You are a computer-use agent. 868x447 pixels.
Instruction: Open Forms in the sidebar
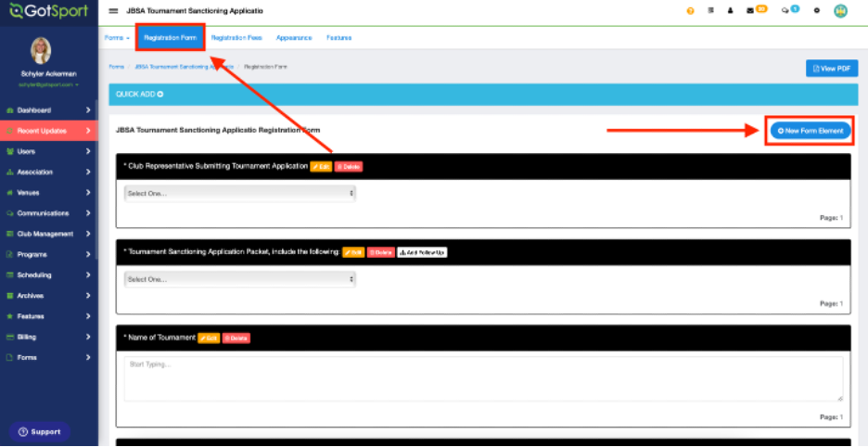coord(49,357)
